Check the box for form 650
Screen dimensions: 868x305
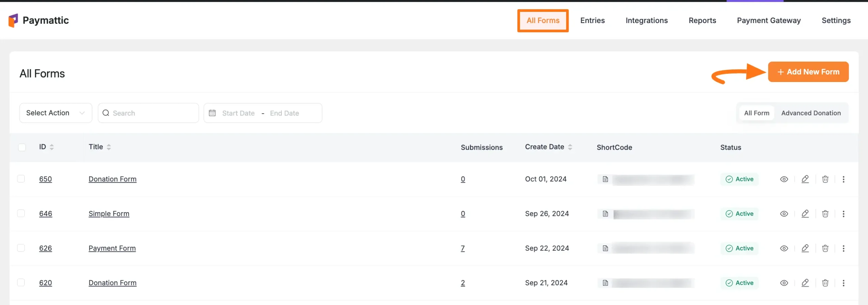(21, 179)
